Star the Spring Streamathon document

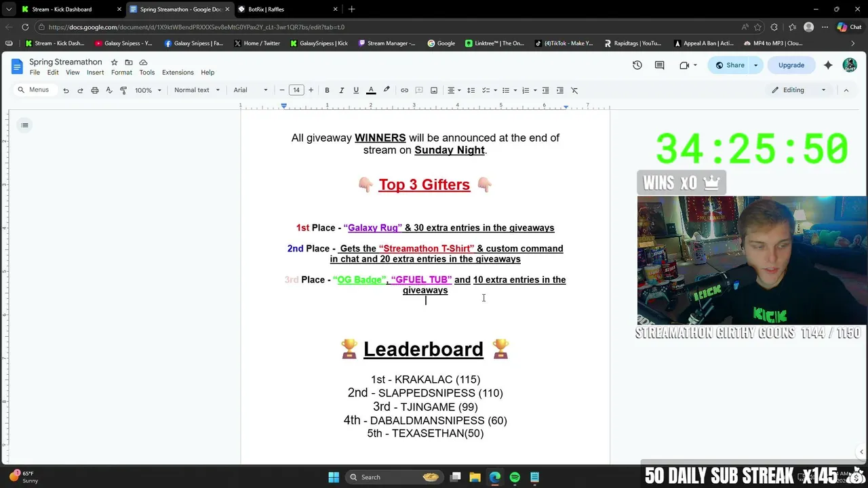coord(114,62)
